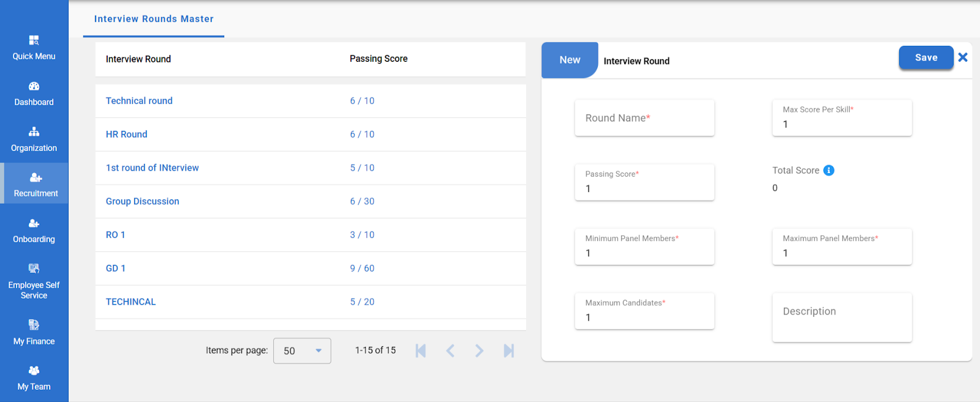Open Employee Self Service sidebar icon
The height and width of the screenshot is (402, 980).
click(x=34, y=269)
